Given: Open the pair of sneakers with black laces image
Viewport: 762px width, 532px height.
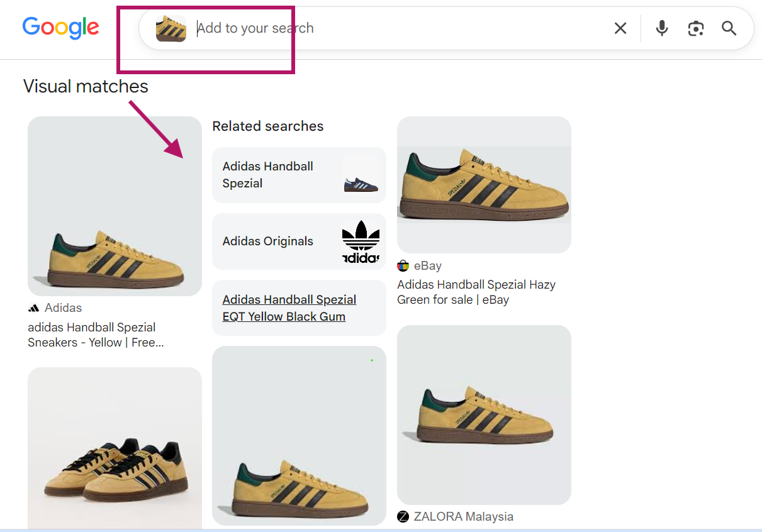Looking at the screenshot, I should pyautogui.click(x=115, y=449).
